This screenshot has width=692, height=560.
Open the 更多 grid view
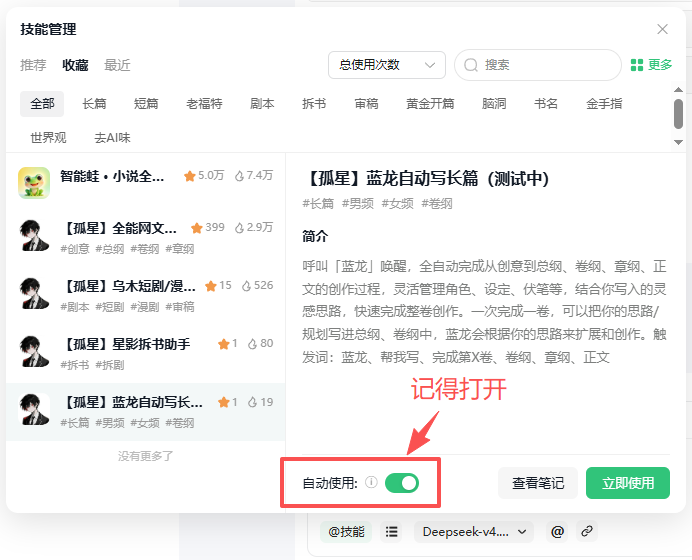[x=651, y=65]
